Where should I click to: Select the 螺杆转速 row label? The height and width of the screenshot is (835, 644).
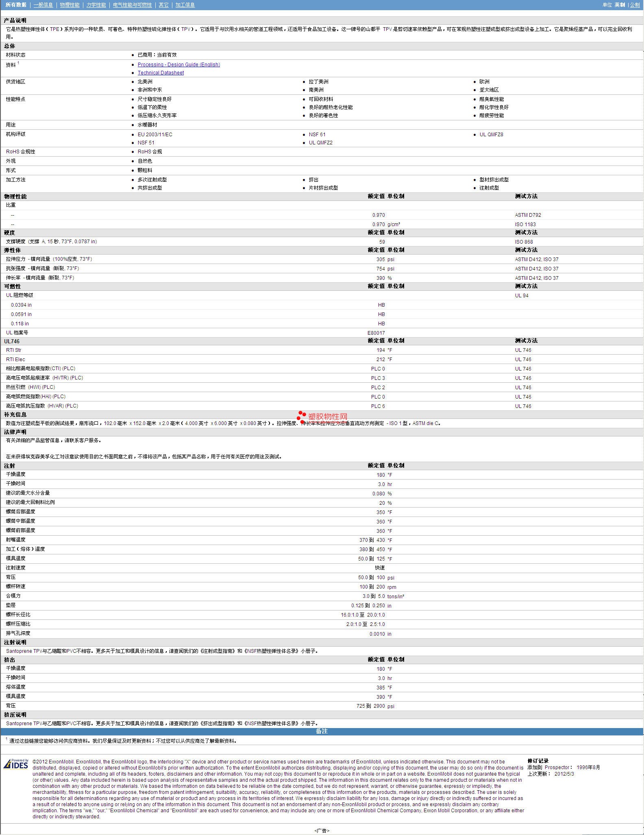coord(15,586)
